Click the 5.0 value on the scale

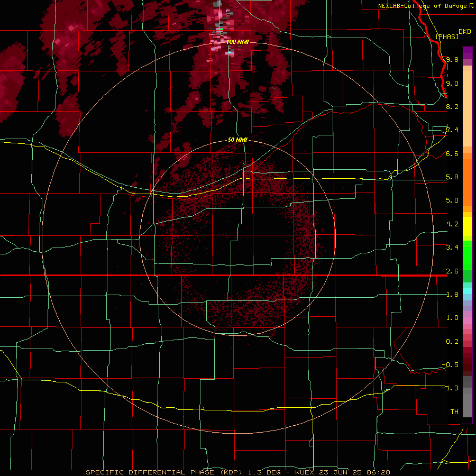452,200
